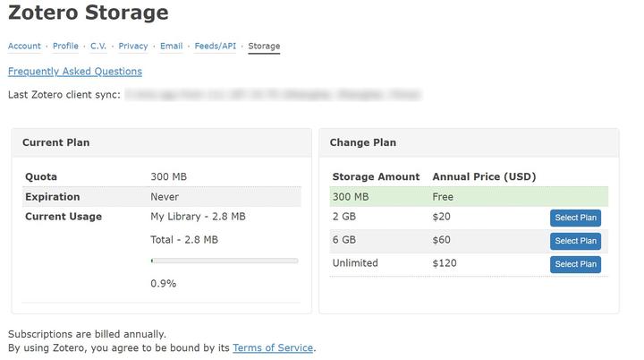Select Plan for 2 GB storage
Screen dimensions: 644x360
[x=575, y=218]
